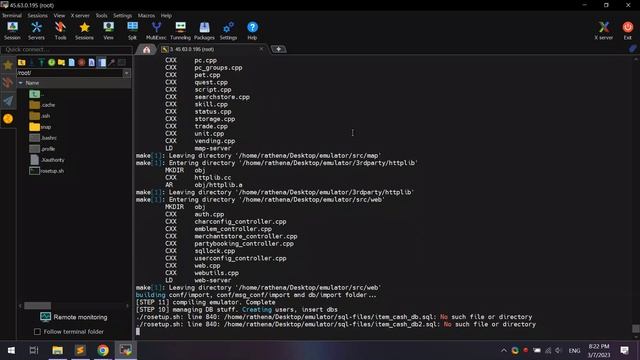
Task: Click the paperclip icon at top right
Action: (632, 49)
